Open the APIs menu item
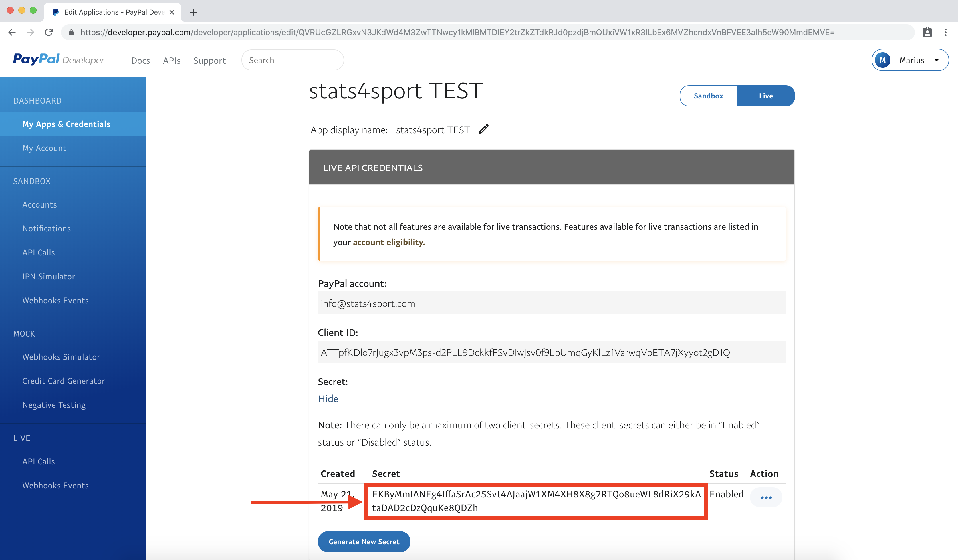The image size is (958, 560). click(x=172, y=61)
